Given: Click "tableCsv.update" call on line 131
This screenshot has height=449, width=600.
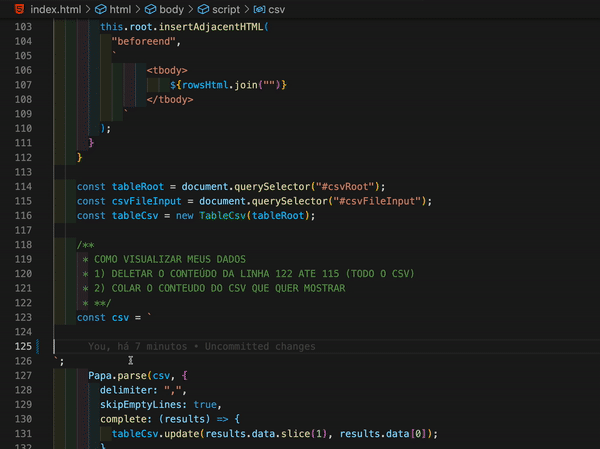Looking at the screenshot, I should (155, 434).
